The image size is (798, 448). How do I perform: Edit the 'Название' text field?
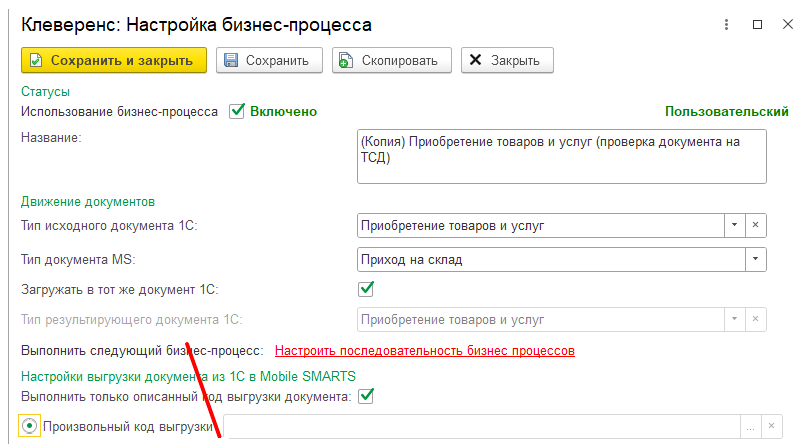point(562,156)
